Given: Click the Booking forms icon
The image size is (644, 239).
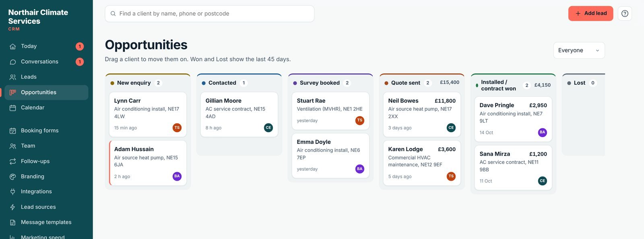Looking at the screenshot, I should tap(13, 131).
